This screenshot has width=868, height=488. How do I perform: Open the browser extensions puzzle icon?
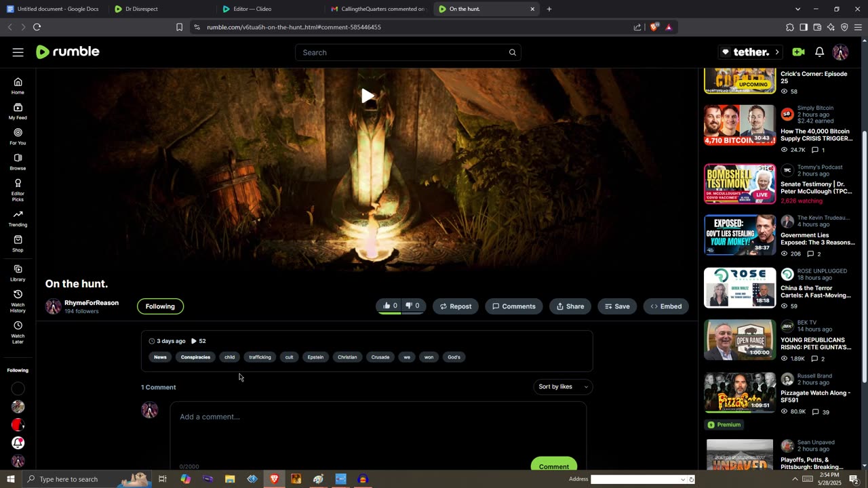click(790, 27)
